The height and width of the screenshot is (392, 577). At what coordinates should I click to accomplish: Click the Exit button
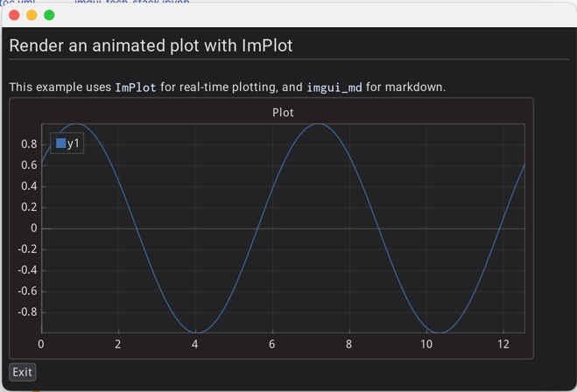tap(22, 372)
